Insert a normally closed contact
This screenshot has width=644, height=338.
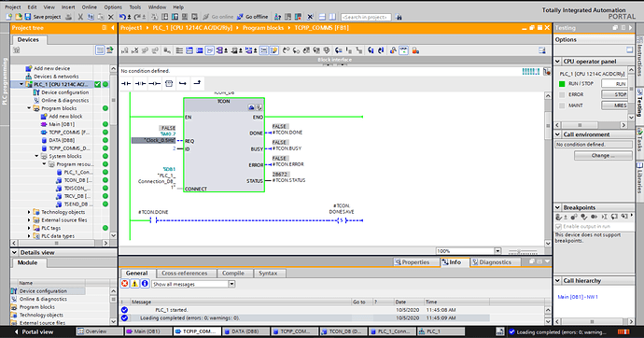(140, 83)
